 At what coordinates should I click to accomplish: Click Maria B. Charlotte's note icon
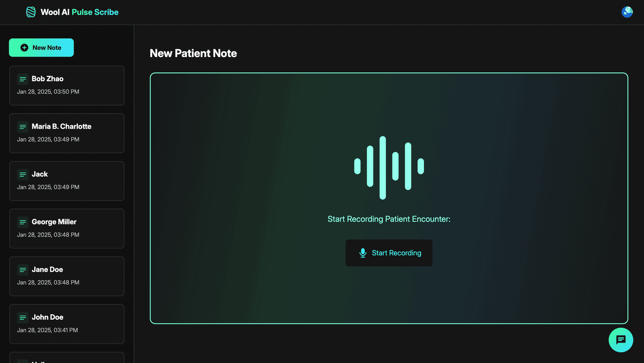23,127
